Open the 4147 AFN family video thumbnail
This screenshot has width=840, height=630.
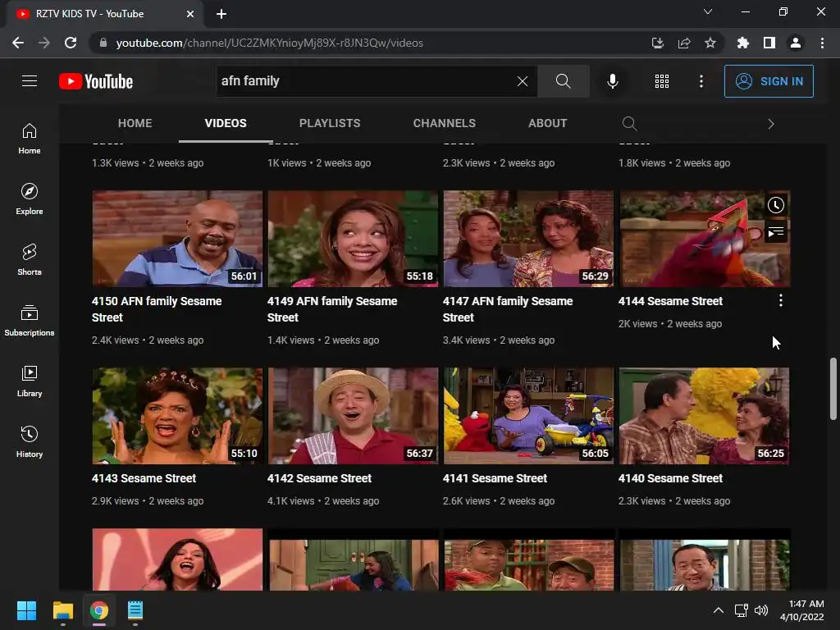click(528, 239)
